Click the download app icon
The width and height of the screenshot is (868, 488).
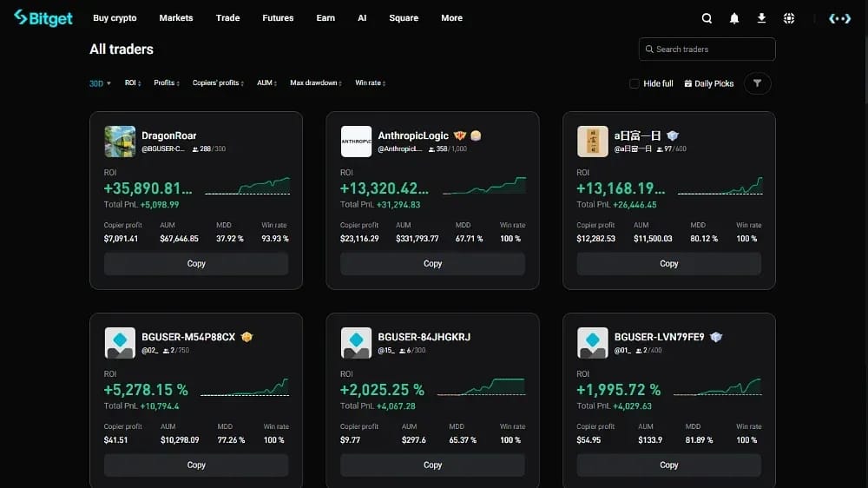(762, 18)
